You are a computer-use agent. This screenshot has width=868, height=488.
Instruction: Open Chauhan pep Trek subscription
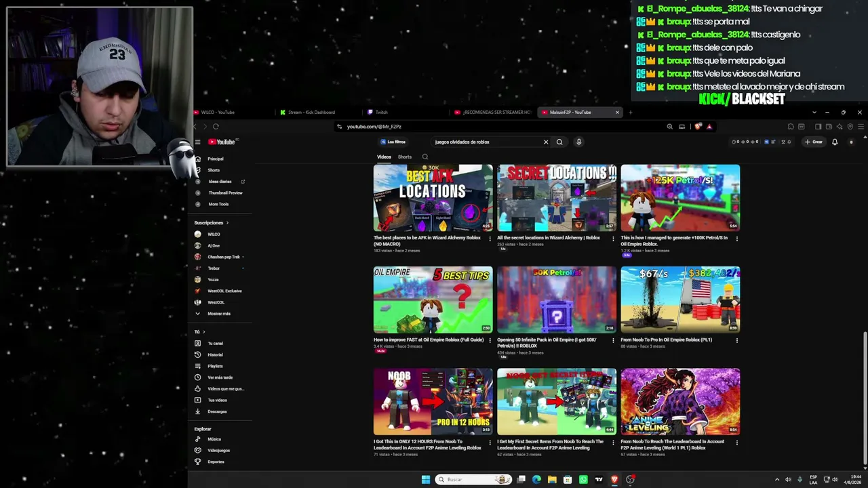pos(224,257)
